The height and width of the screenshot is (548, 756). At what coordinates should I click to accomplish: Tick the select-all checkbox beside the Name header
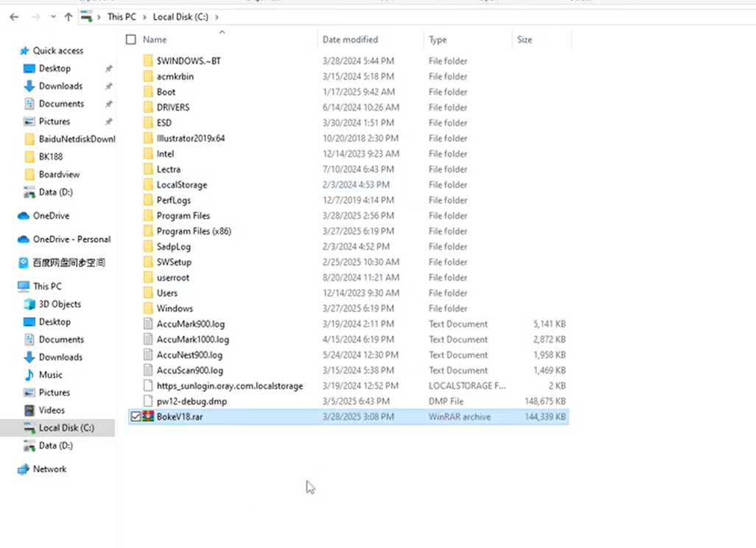pyautogui.click(x=131, y=40)
